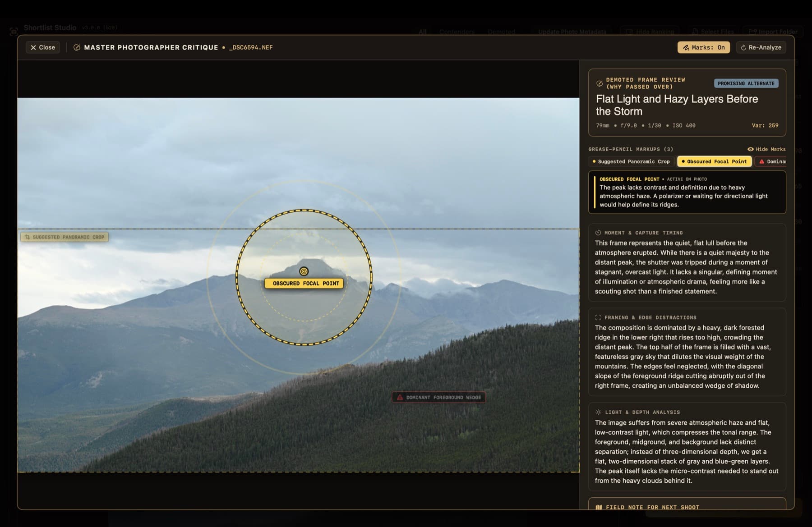Click the Shortlist Studio logo icon behind the dialog

(14, 31)
